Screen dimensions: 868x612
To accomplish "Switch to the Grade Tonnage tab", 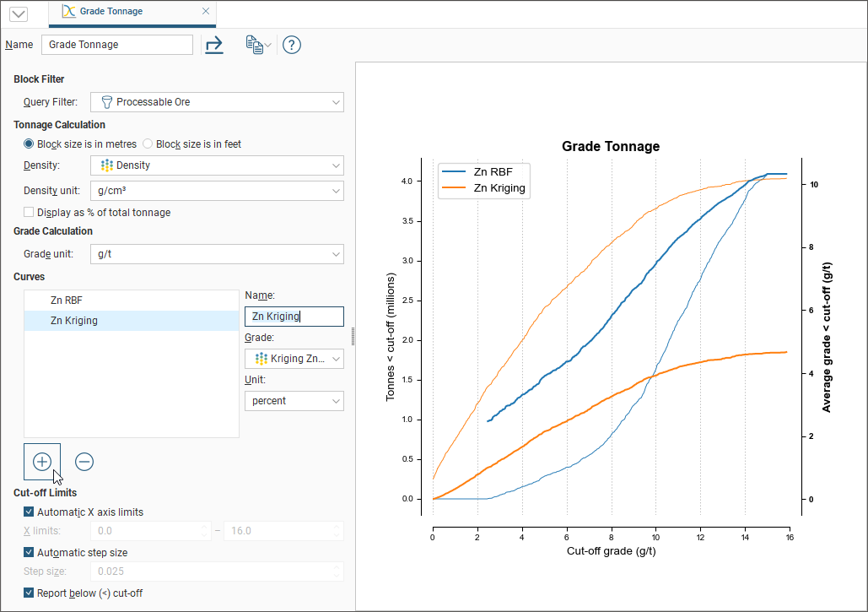I will click(x=111, y=12).
